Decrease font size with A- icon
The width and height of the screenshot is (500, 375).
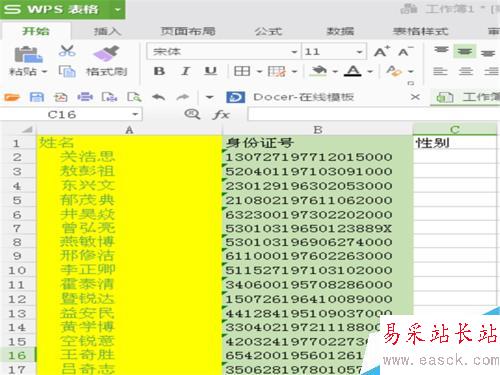[x=406, y=52]
